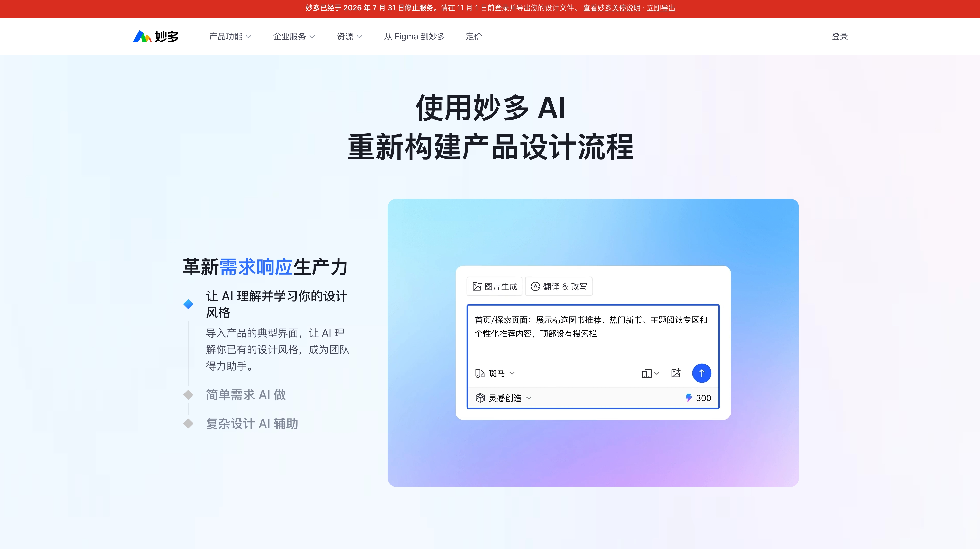980x549 pixels.
Task: Click the 登录 login link
Action: [840, 37]
